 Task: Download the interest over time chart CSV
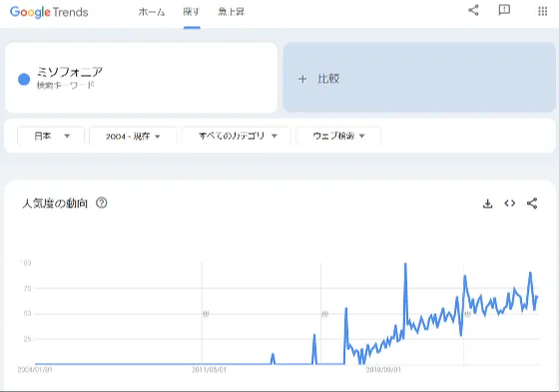coord(487,203)
